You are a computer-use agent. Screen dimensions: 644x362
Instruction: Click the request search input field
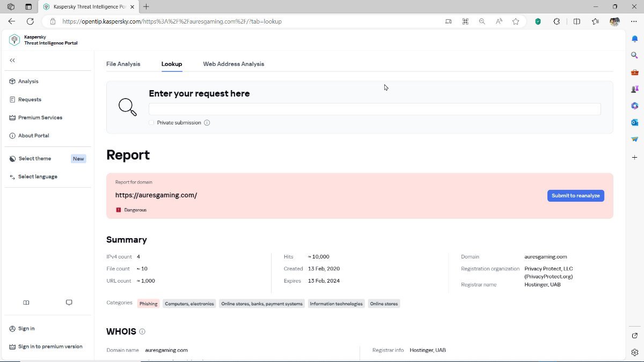[375, 109]
